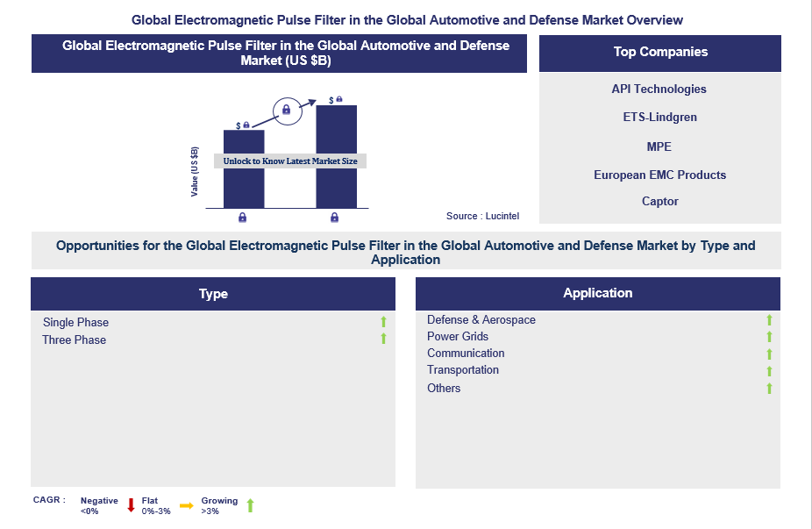812x529 pixels.
Task: Click the lock icon below the right bar
Action: tap(334, 218)
